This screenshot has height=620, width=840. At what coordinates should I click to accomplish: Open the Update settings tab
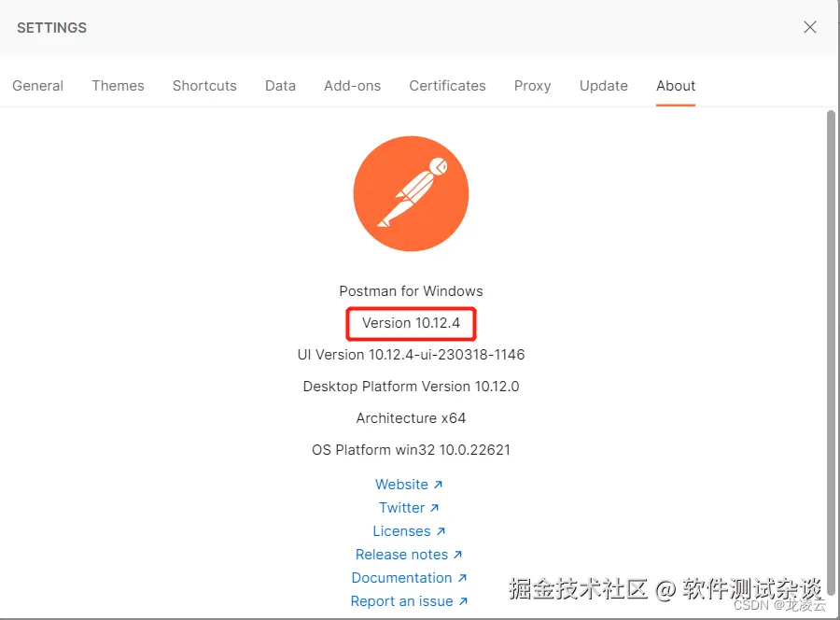[603, 85]
